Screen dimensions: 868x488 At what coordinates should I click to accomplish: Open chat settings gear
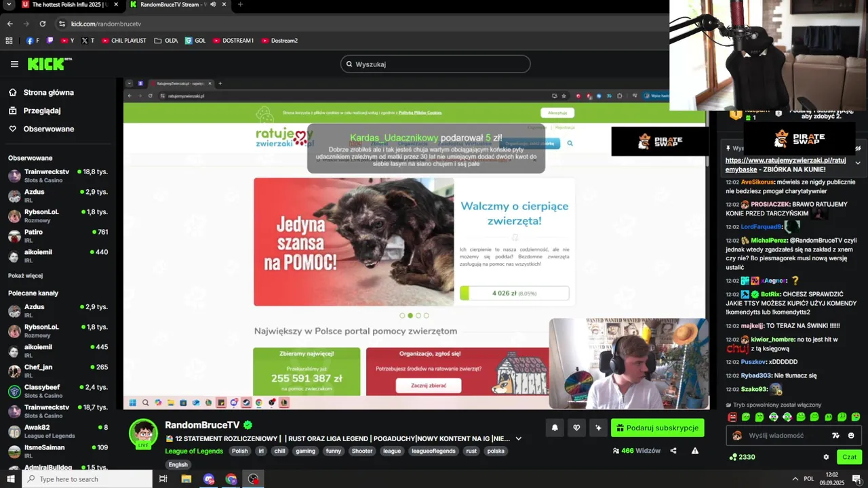826,457
